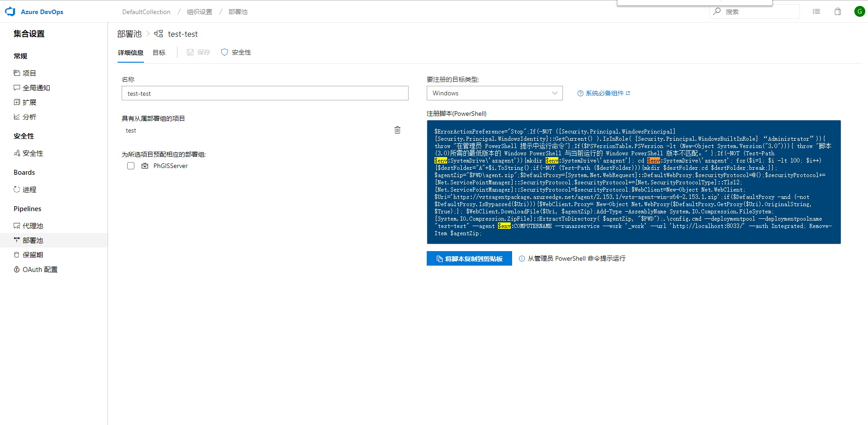Open the OAuth 配置 sidebar item

click(40, 269)
